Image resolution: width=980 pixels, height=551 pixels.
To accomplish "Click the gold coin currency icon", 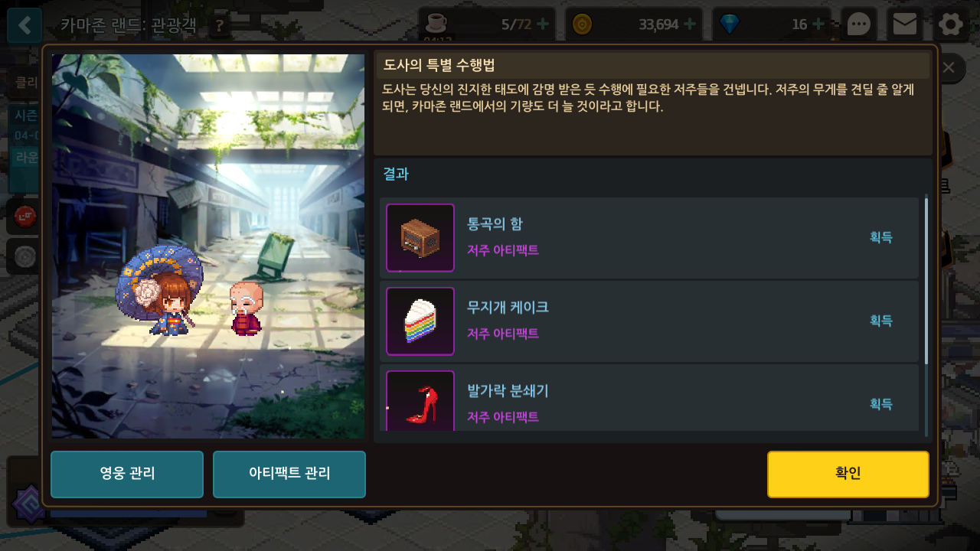I will (582, 24).
